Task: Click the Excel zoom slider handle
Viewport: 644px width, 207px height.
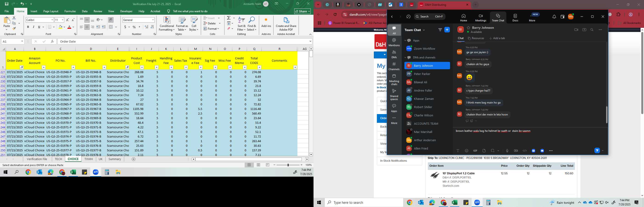Action: [x=288, y=165]
